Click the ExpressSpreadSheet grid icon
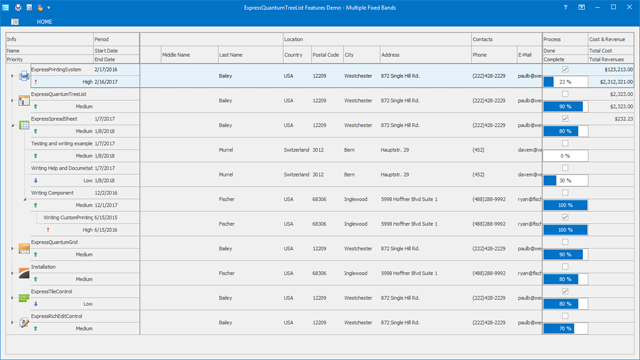 tap(24, 125)
